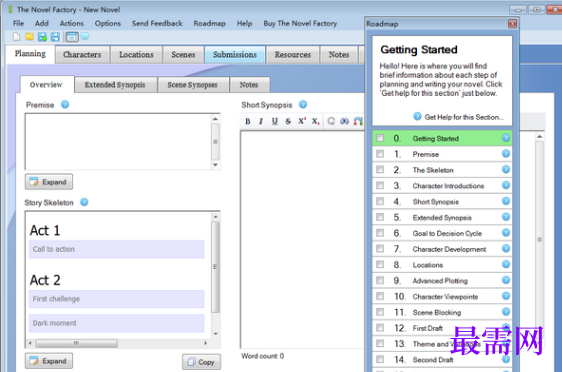Toggle underline in Short Synopsis editor
The image size is (562, 372).
click(275, 121)
